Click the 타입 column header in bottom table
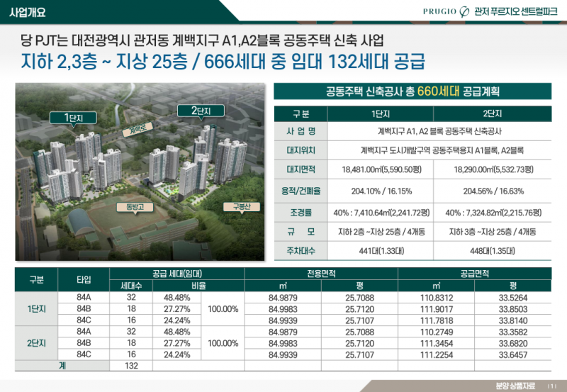 pyautogui.click(x=84, y=279)
